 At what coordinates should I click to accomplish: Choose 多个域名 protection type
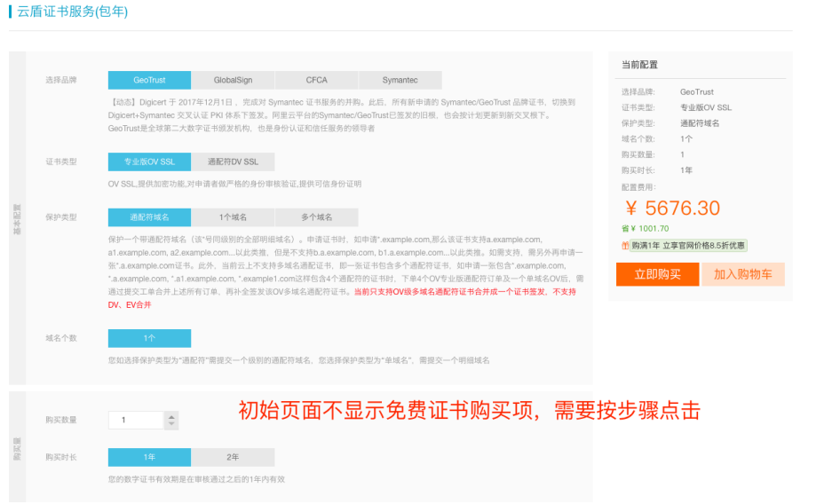pos(317,217)
